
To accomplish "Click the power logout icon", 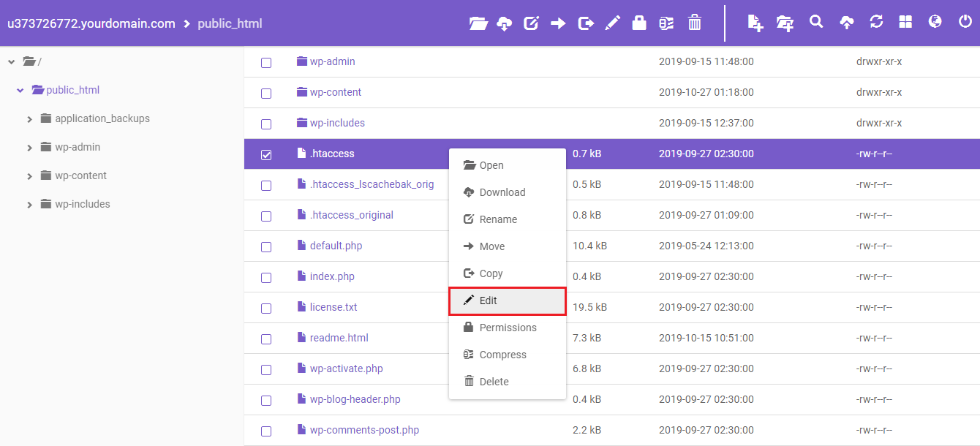I will coord(965,22).
